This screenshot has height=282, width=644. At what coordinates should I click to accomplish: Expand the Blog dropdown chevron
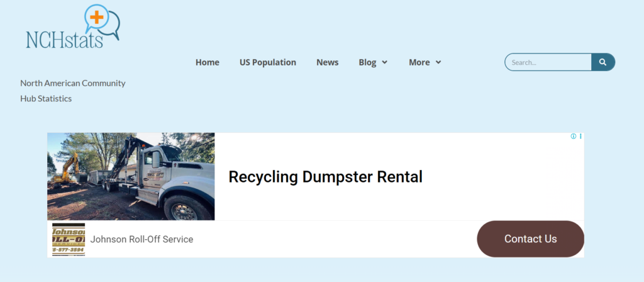384,62
